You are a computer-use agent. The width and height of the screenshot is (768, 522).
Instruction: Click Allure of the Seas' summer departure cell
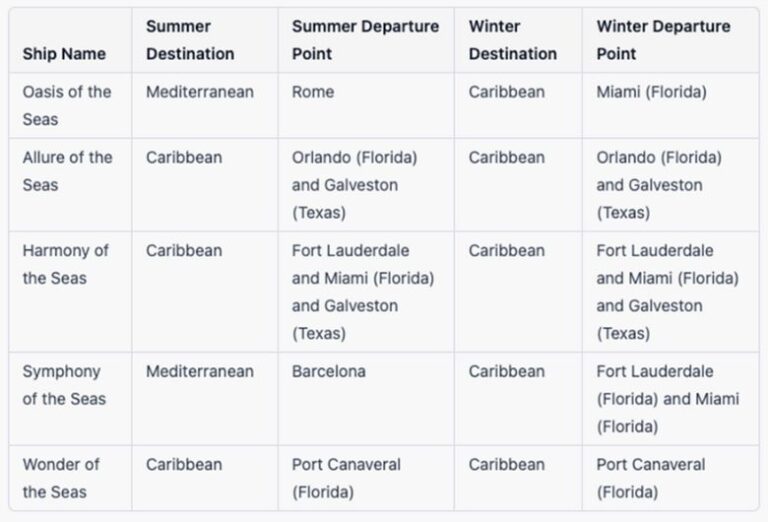point(354,185)
